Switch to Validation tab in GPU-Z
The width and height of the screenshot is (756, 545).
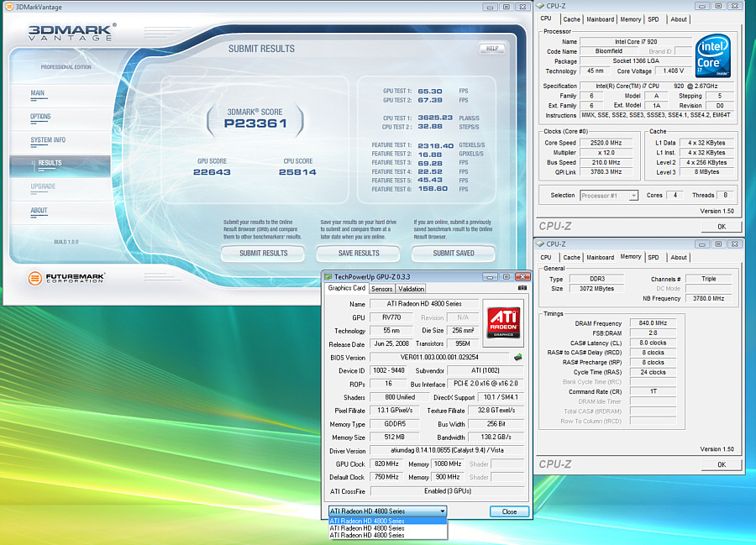pos(412,289)
